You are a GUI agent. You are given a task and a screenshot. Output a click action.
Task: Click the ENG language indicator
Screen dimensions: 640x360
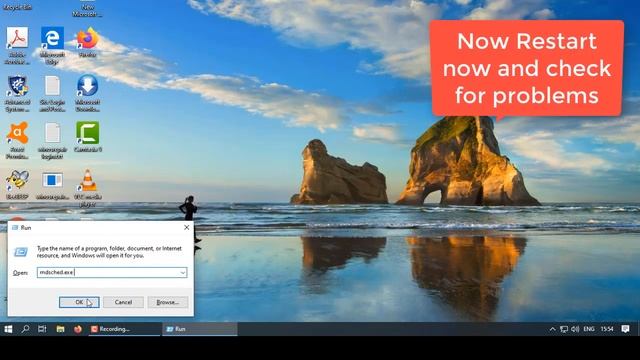pos(589,329)
